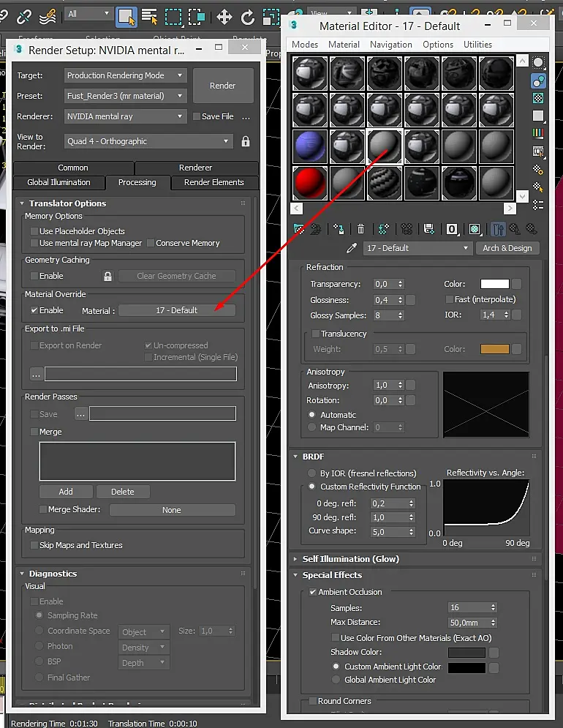Switch to Common tab in Render Setup
The width and height of the screenshot is (563, 728).
(x=73, y=168)
